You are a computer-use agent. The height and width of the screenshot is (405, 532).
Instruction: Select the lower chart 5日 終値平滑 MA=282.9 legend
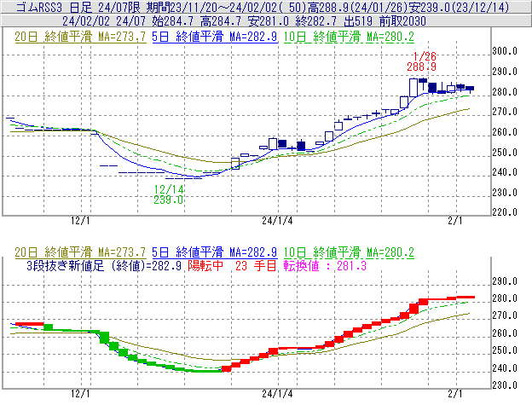[x=215, y=252]
